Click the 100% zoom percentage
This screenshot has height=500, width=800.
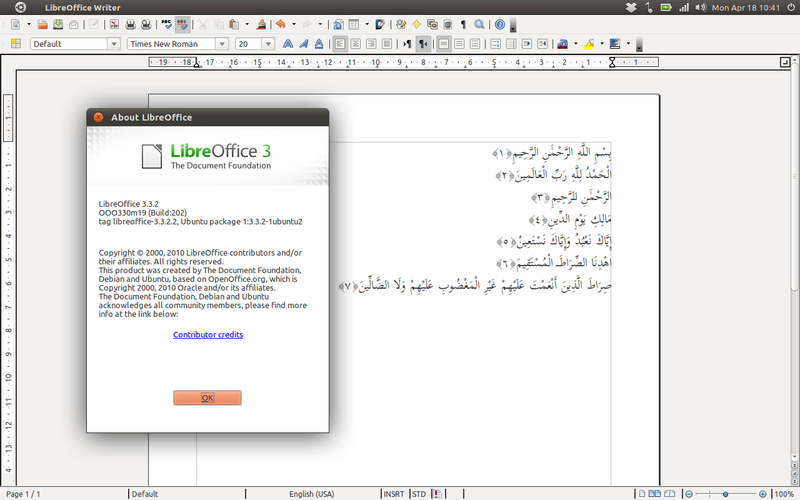click(784, 494)
